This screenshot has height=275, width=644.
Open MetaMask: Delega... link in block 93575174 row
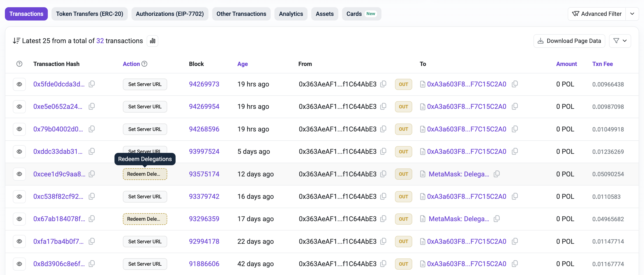459,174
